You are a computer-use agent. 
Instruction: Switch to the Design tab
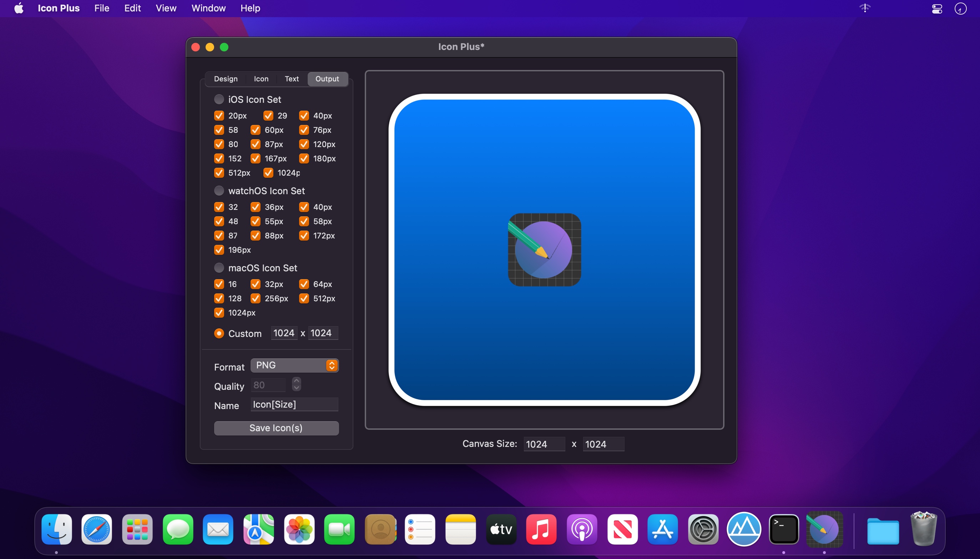(226, 79)
